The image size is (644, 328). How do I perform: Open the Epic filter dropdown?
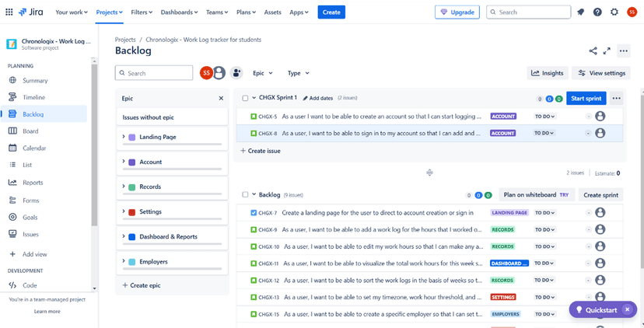pyautogui.click(x=263, y=73)
